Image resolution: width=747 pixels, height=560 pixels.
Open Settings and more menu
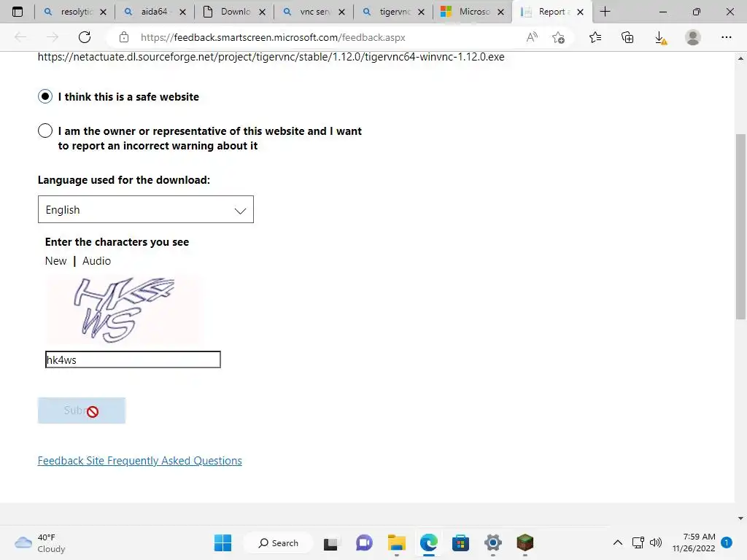726,37
